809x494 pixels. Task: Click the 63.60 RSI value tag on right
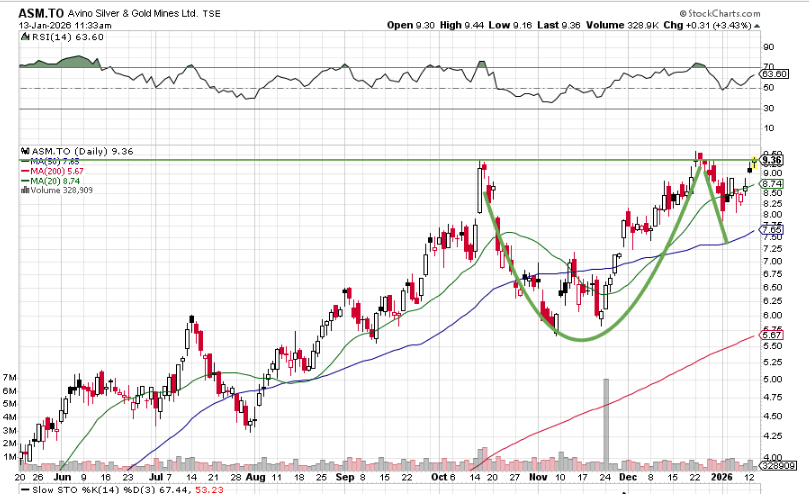coord(775,74)
